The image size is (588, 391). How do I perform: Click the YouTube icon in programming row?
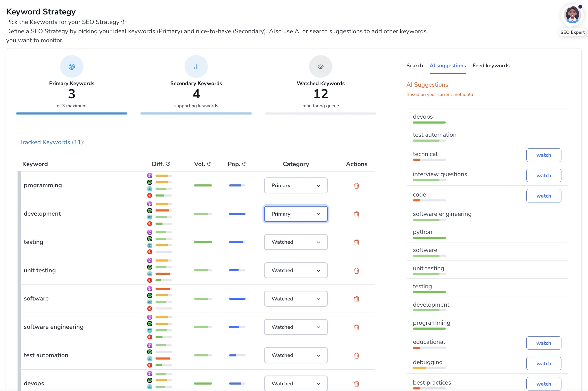[150, 195]
